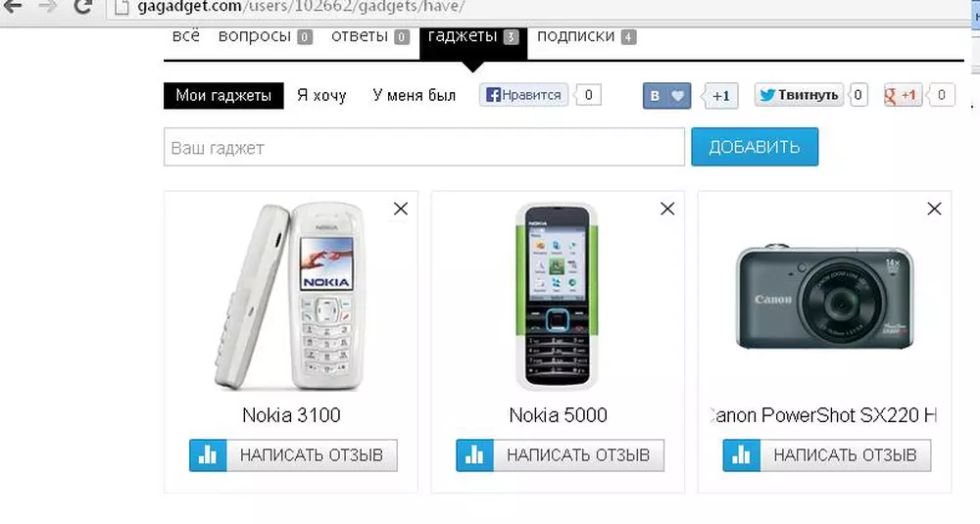Open the Nokia 3100 product image
Viewport: 980px width, 524px height.
[x=290, y=297]
